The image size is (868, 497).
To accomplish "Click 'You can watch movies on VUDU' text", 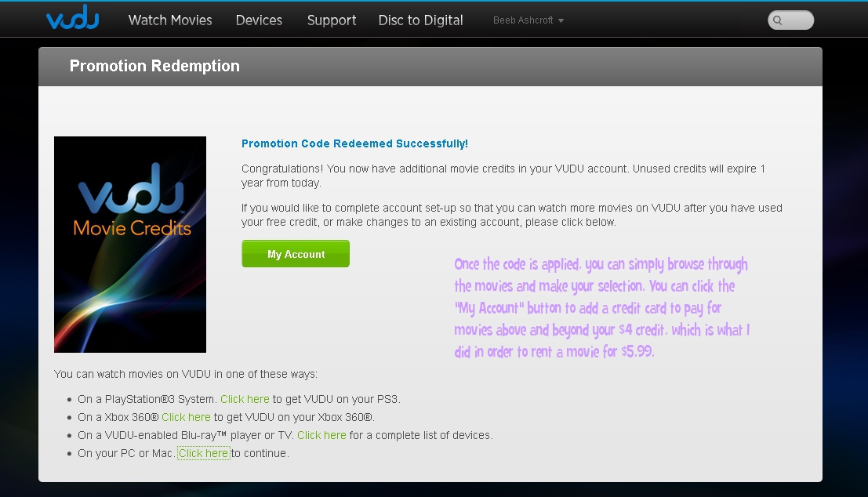I will (x=186, y=374).
